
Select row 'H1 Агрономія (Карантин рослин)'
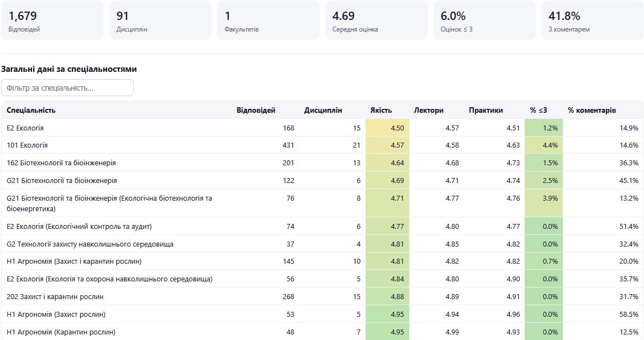322,331
